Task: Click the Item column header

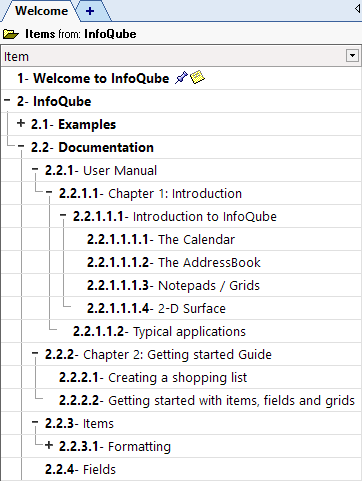Action: [173, 56]
